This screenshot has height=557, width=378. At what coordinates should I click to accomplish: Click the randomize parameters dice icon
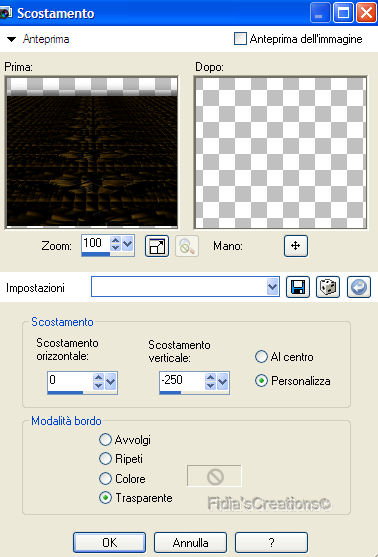(x=328, y=287)
